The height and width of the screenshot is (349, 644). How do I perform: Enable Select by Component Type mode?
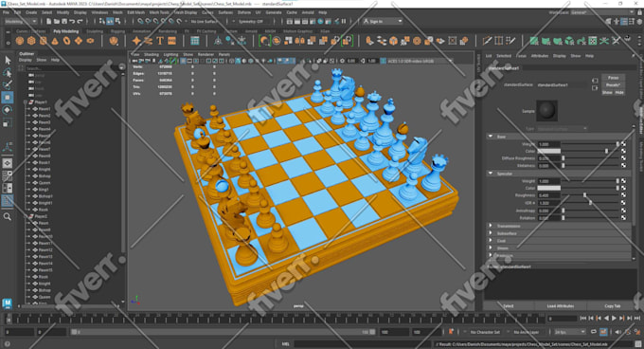117,21
